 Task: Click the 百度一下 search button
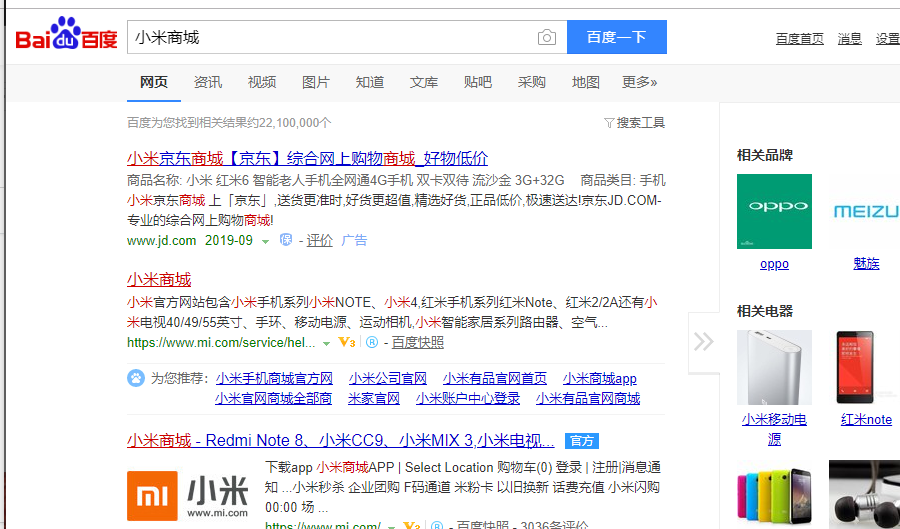pyautogui.click(x=617, y=37)
